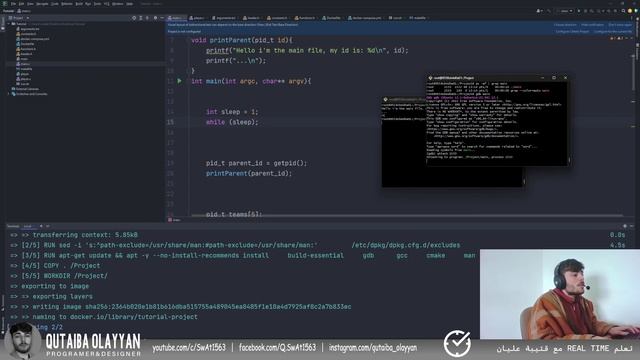Collapse the Tutorial root folder
The image size is (640, 360).
pyautogui.click(x=9, y=24)
